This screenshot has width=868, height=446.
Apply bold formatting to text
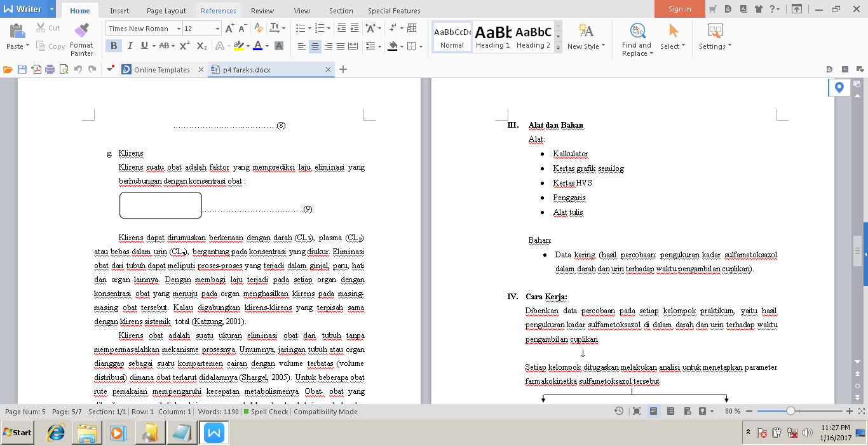point(114,46)
